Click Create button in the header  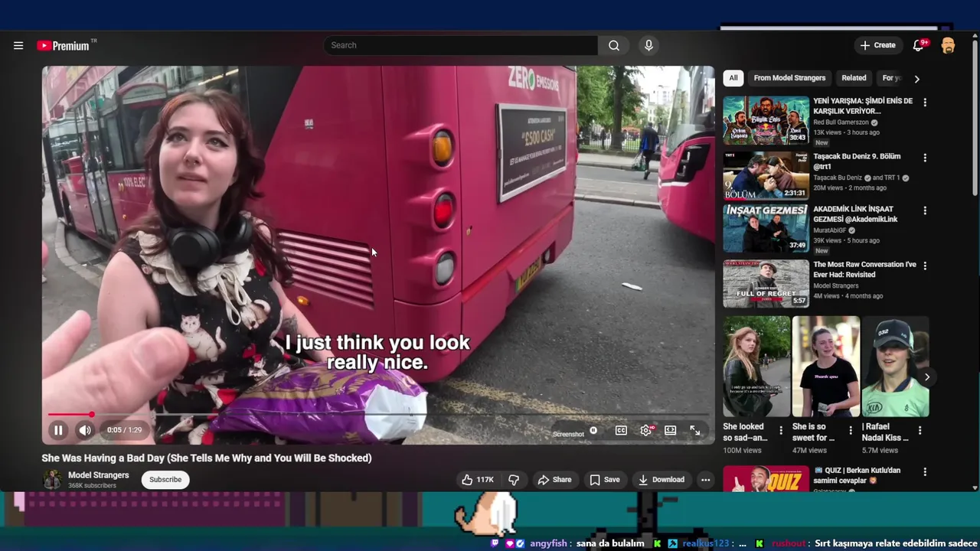877,45
